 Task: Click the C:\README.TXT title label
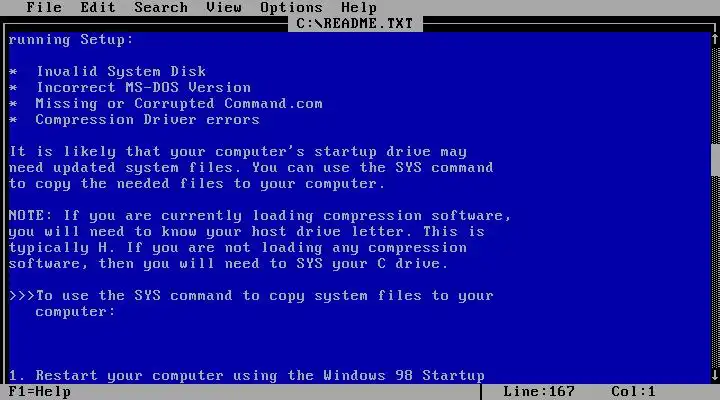354,23
